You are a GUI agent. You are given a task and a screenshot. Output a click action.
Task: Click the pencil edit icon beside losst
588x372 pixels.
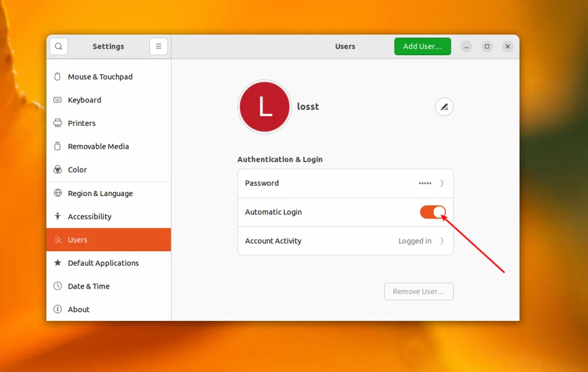coord(444,107)
